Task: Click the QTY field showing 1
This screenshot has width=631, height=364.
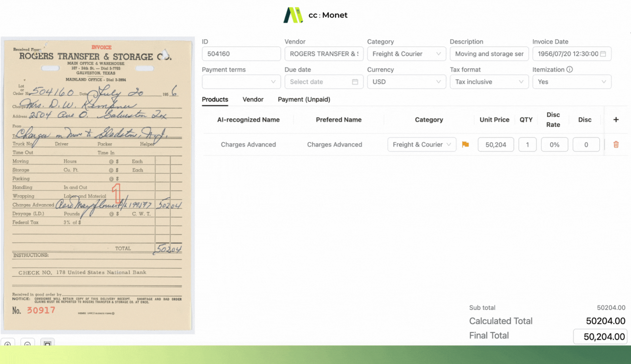Action: [x=527, y=144]
